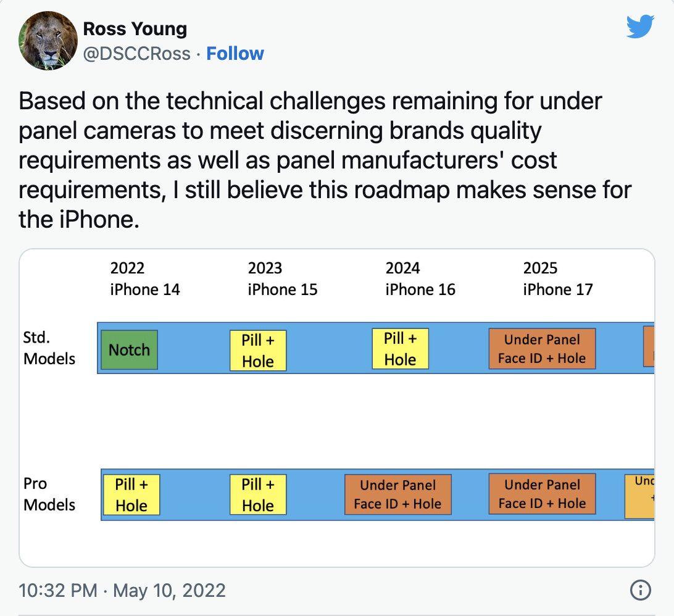Open the 10:32 PM May 10, 2022 timestamp
674x616 pixels.
(x=122, y=590)
